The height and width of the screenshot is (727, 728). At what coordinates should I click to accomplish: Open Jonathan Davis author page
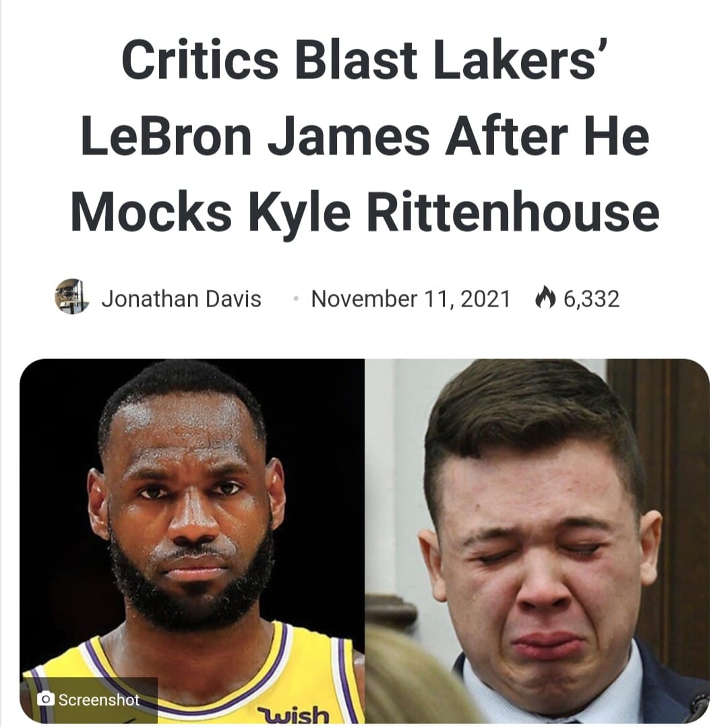point(181,298)
